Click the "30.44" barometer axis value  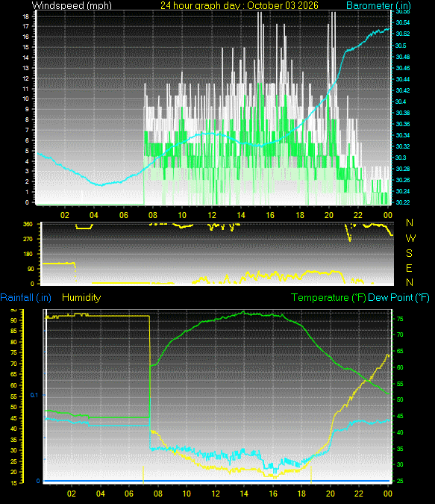pyautogui.click(x=403, y=79)
